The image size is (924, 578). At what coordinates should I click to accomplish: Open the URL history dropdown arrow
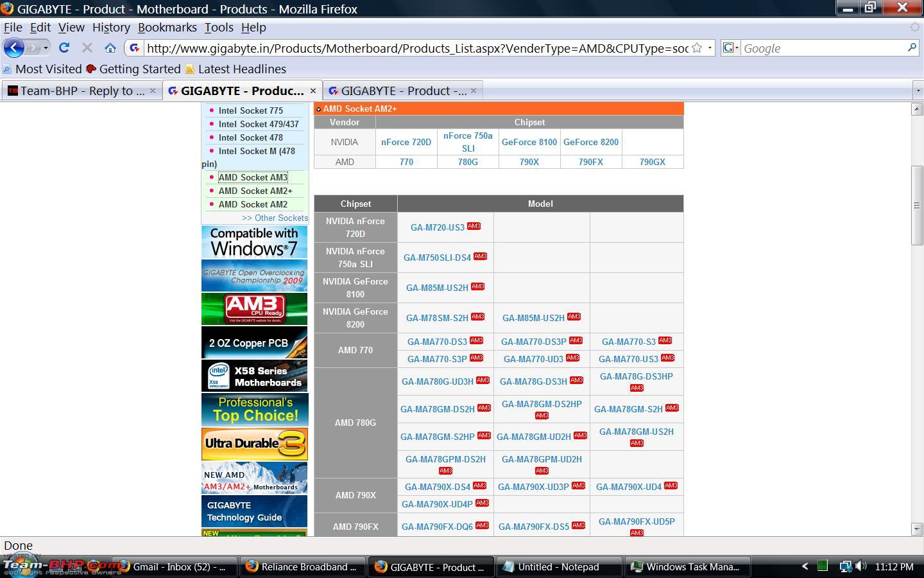click(x=710, y=48)
